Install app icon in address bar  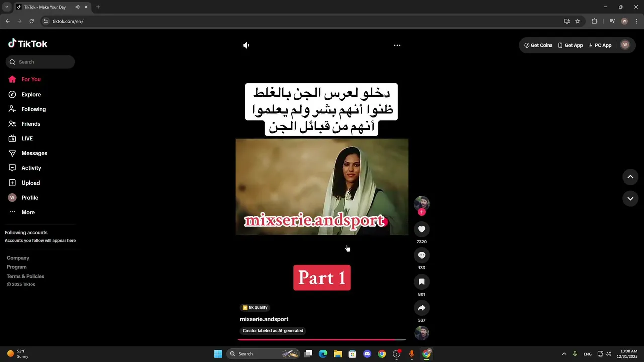pyautogui.click(x=567, y=21)
